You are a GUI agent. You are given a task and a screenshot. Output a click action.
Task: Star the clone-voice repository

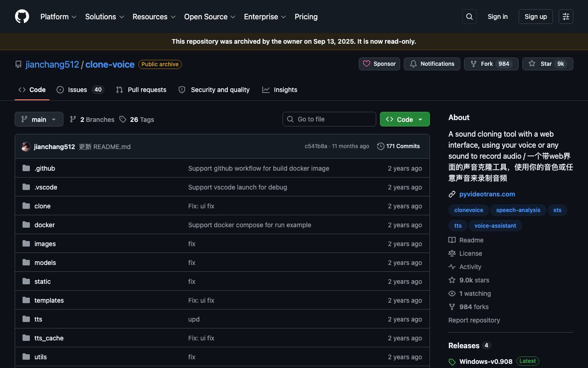(548, 64)
